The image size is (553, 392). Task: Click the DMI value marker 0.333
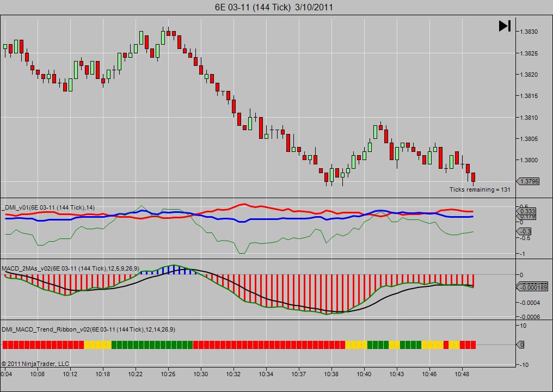tap(526, 211)
